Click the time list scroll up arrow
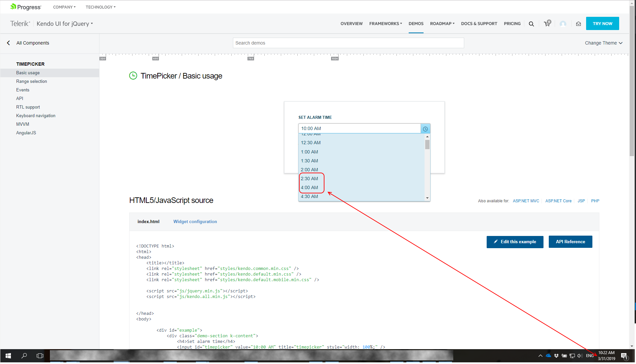 tap(427, 137)
